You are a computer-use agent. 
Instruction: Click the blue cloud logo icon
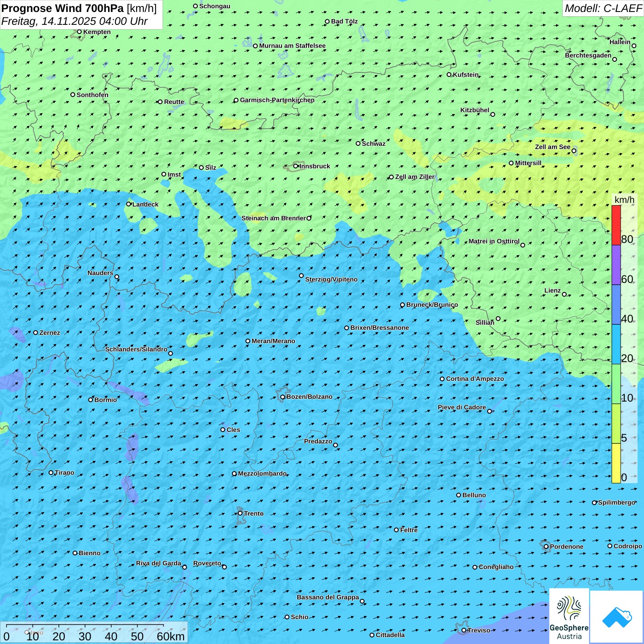coord(616,617)
